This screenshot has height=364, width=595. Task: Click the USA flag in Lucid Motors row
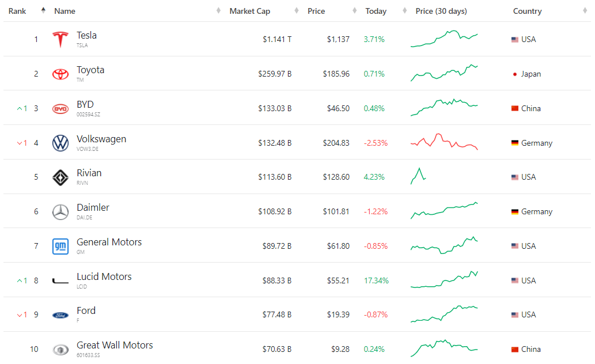pyautogui.click(x=514, y=280)
